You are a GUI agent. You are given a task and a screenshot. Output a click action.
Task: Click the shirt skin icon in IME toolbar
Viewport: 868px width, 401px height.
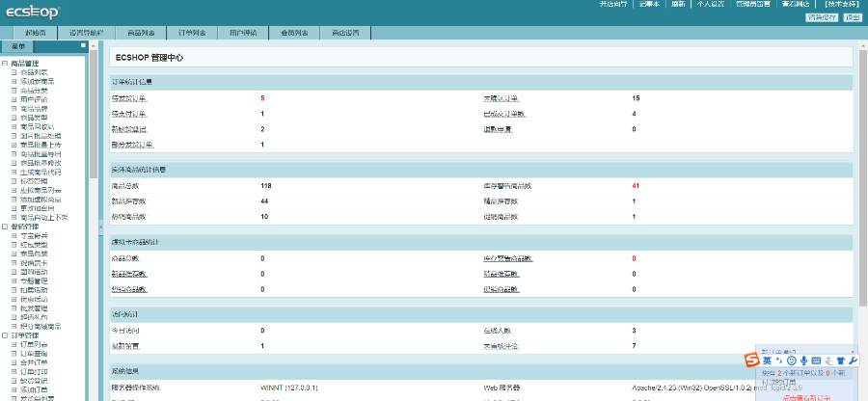[x=840, y=360]
